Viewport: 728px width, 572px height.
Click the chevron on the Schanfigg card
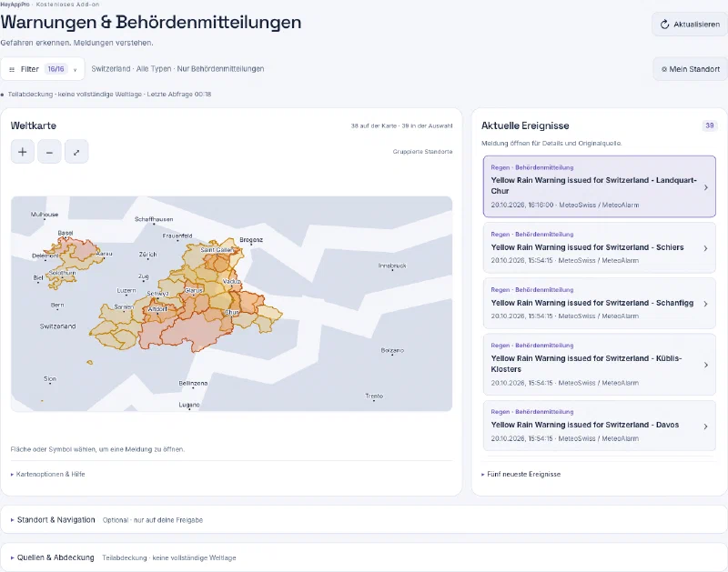coord(706,304)
